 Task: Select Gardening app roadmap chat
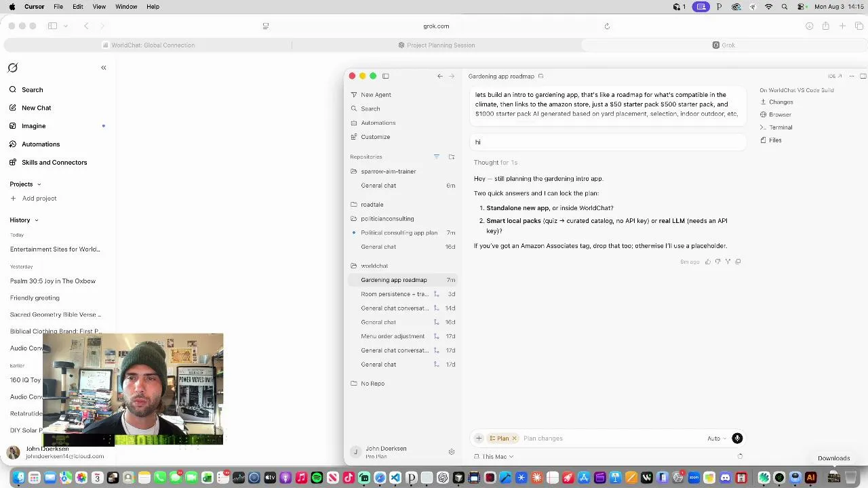[403, 280]
